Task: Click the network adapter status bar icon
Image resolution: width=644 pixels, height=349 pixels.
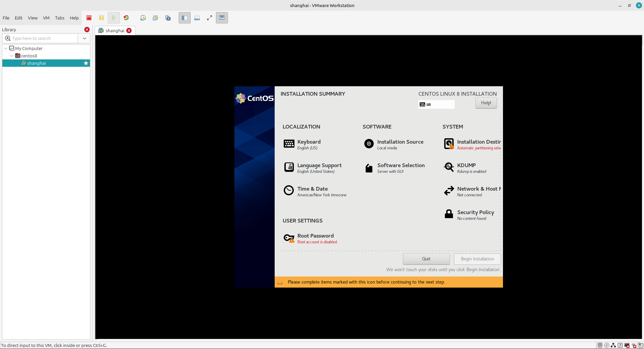Action: [613, 345]
